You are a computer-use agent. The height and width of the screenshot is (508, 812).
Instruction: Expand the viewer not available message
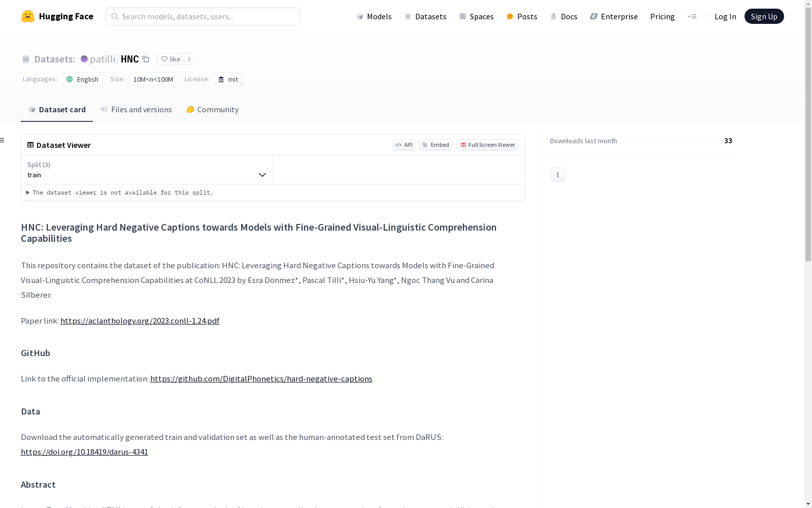point(120,193)
